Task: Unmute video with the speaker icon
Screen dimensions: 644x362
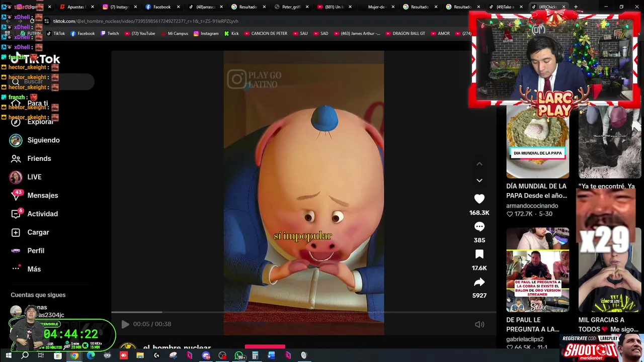Action: 479,324
